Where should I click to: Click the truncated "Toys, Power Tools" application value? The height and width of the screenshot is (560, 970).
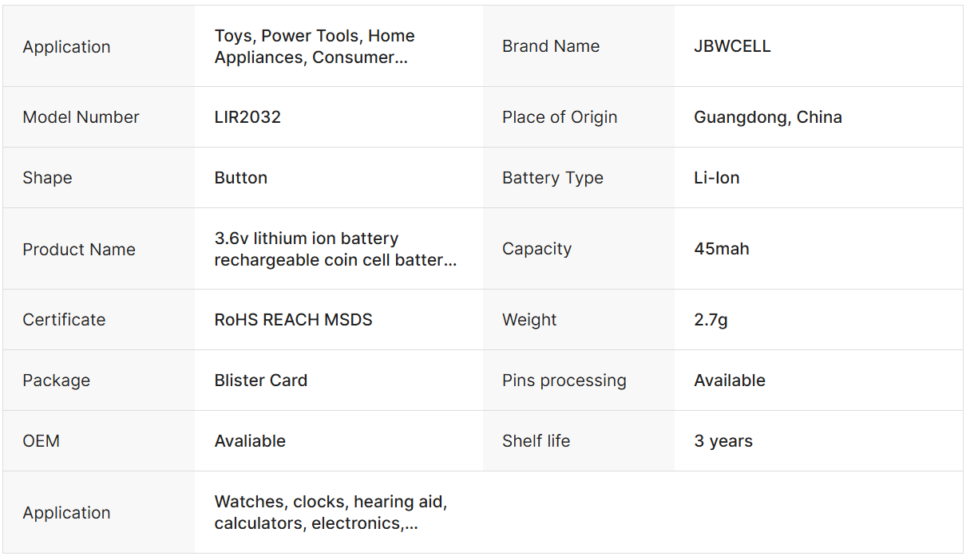[x=315, y=46]
